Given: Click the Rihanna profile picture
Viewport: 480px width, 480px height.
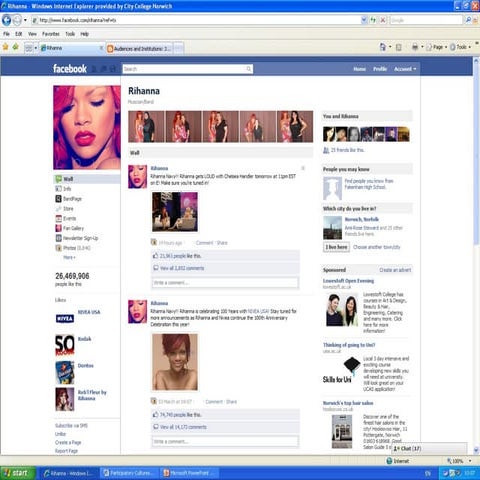Looking at the screenshot, I should pyautogui.click(x=87, y=127).
